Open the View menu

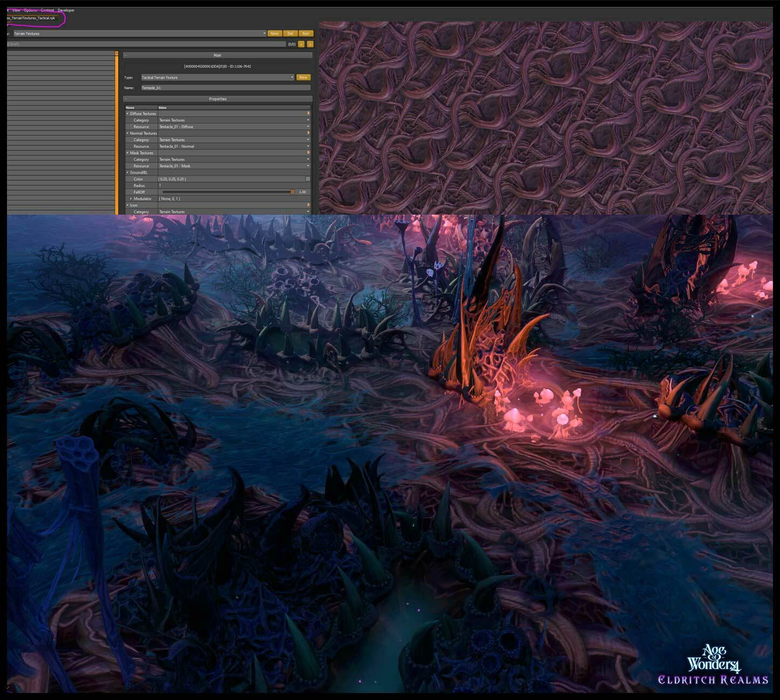16,10
